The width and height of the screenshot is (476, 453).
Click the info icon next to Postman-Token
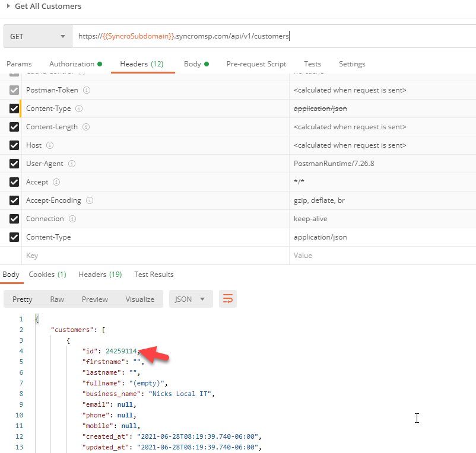(87, 90)
